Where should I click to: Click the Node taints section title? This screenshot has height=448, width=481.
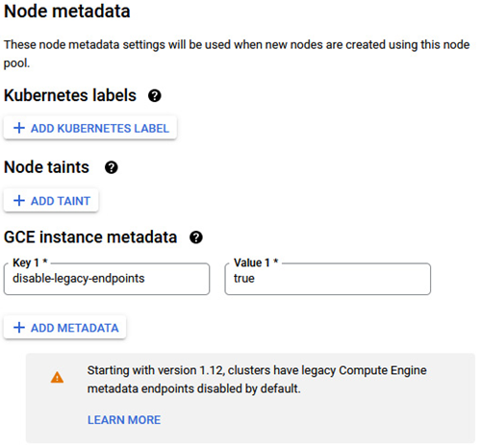pos(46,167)
